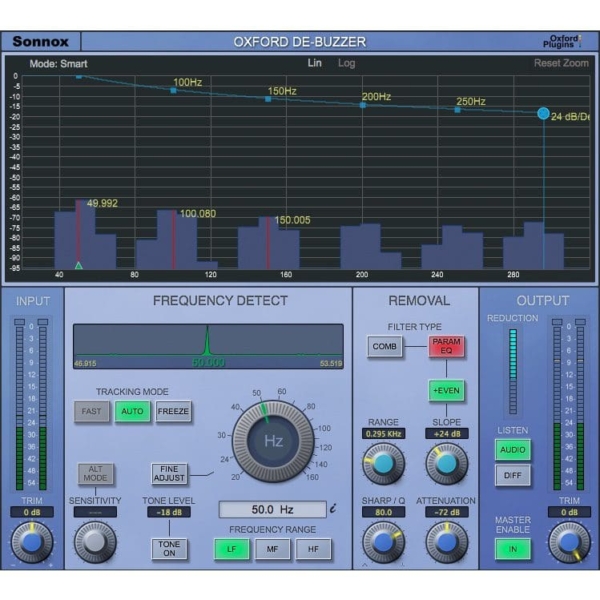Click the left input level meter

click(x=19, y=404)
